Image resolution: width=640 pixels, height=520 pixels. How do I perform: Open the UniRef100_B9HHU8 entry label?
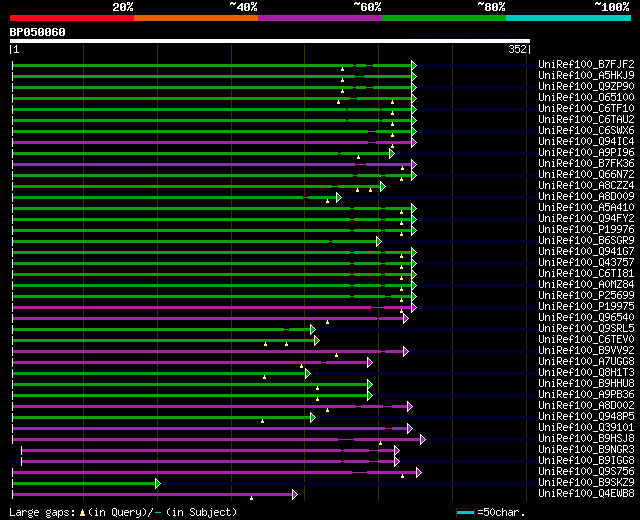pyautogui.click(x=586, y=384)
